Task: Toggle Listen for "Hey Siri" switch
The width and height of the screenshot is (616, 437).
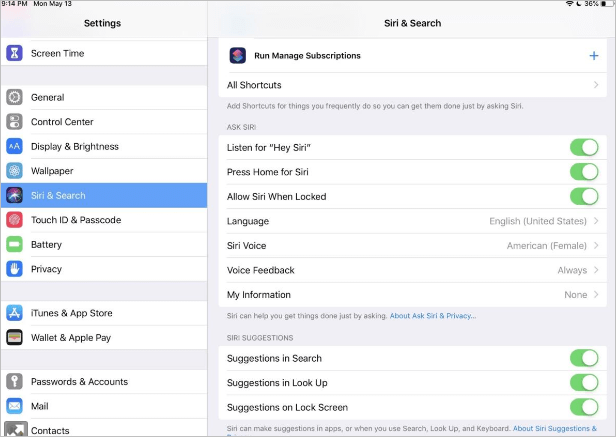Action: [584, 147]
